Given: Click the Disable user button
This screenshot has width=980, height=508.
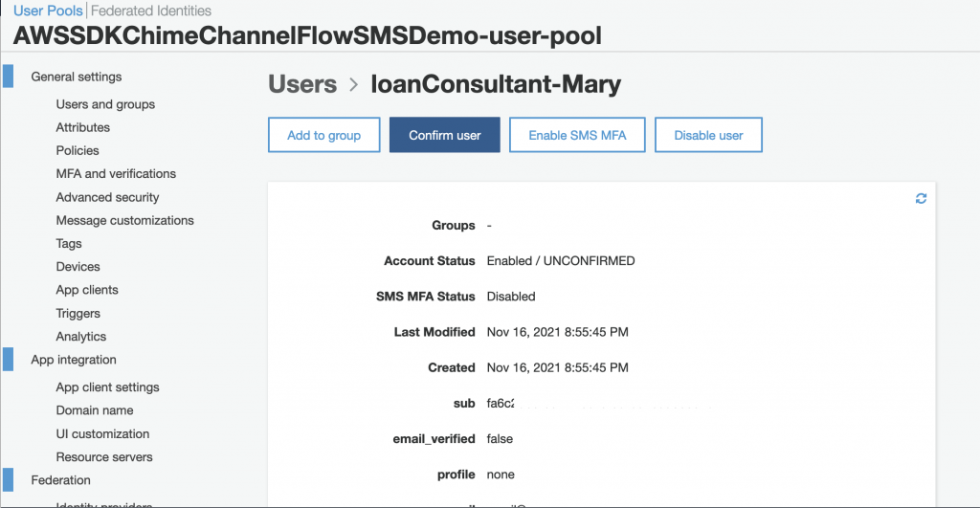Looking at the screenshot, I should 708,135.
